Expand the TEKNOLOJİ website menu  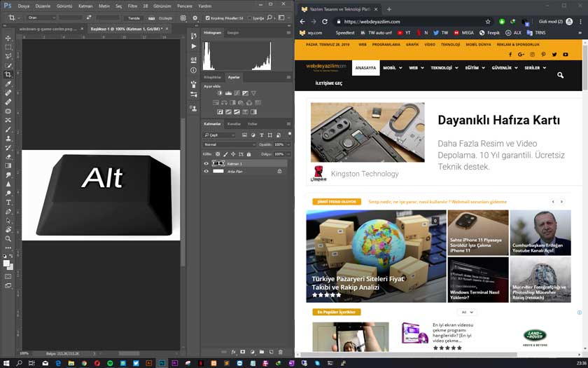coord(444,68)
